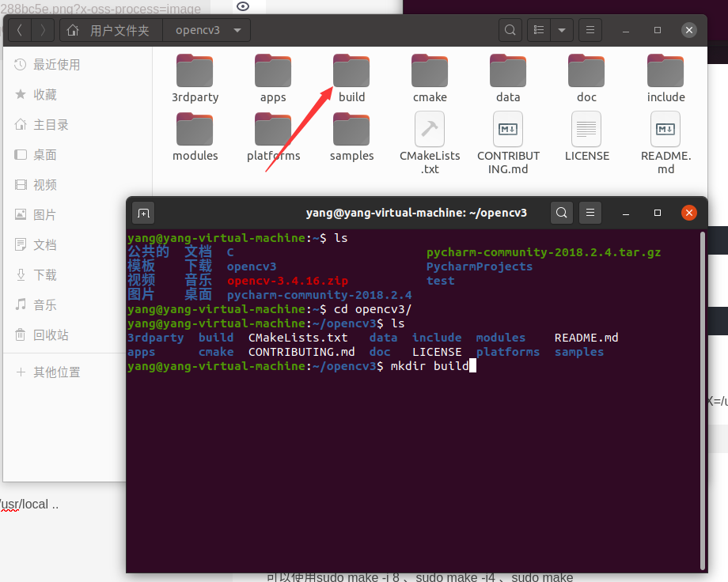Open the CONTRIBUTING.md markdown file
Screen dimensions: 728x582
[x=507, y=129]
